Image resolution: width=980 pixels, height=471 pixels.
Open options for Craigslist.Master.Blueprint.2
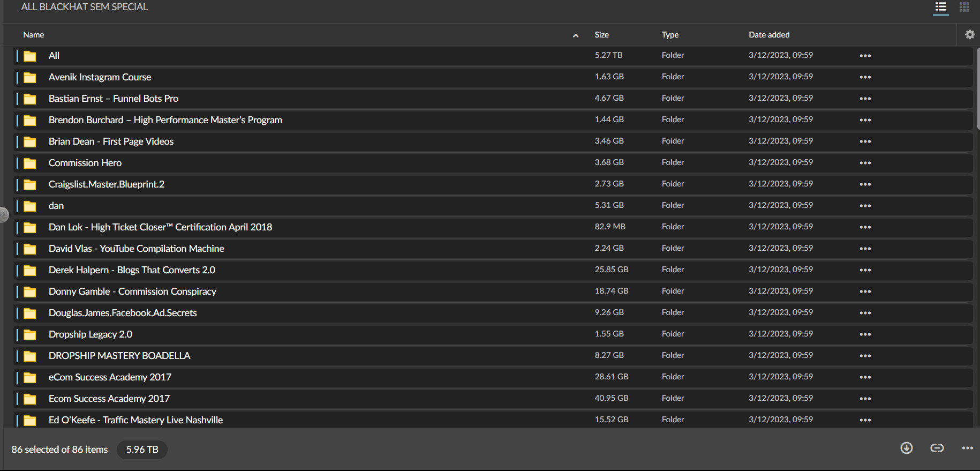(865, 184)
